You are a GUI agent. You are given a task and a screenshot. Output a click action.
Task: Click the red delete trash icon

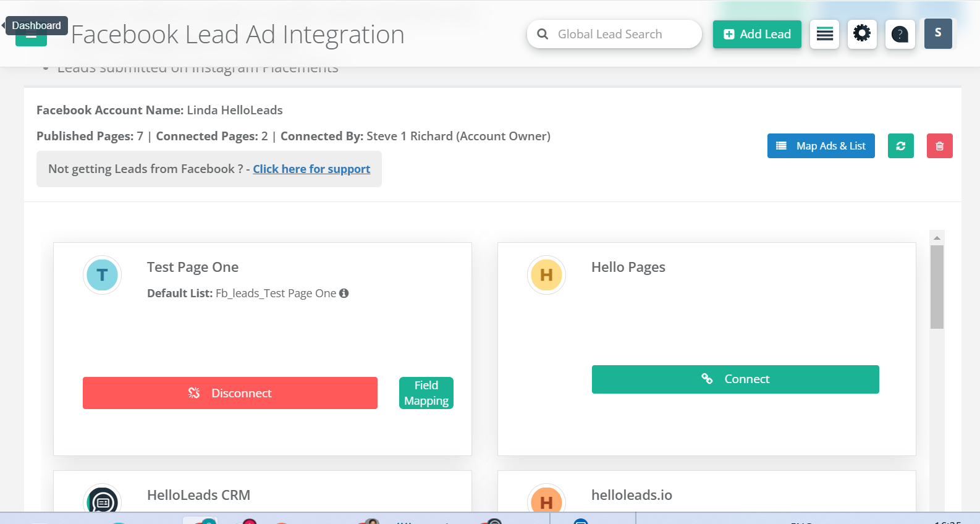940,146
